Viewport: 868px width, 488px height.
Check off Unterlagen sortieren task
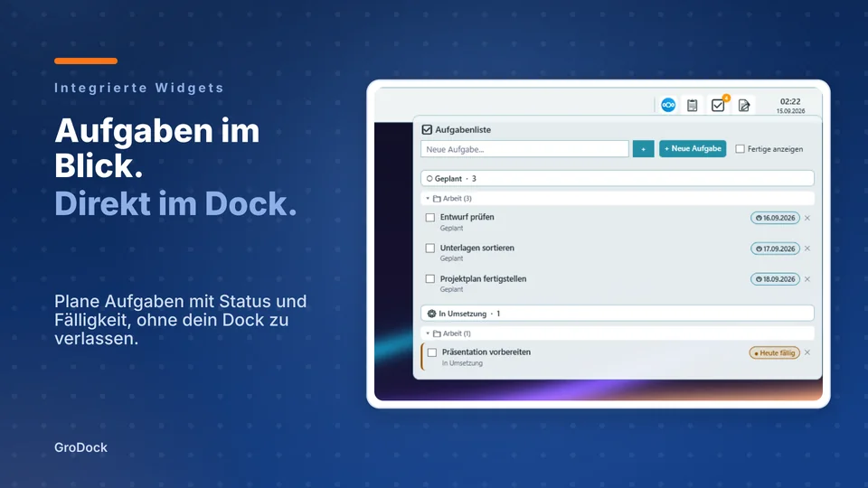pos(430,249)
